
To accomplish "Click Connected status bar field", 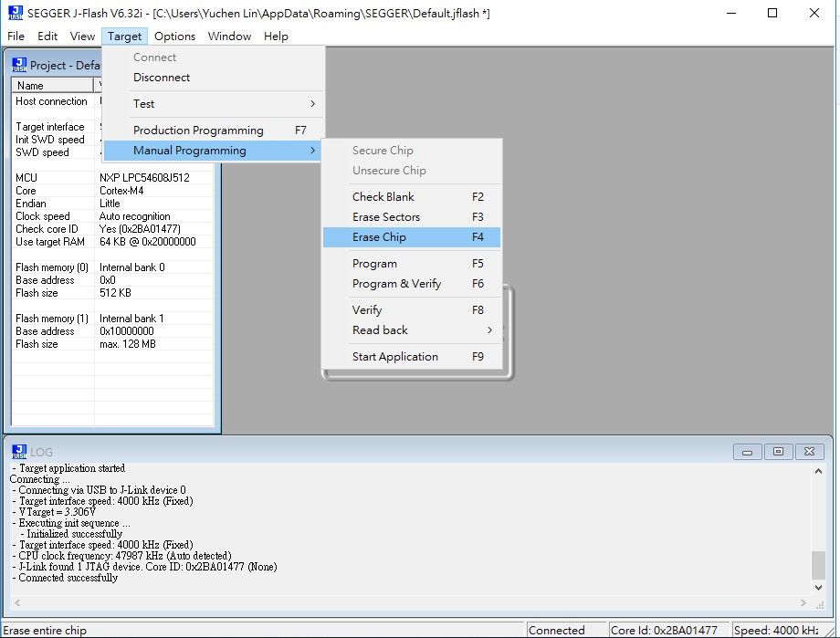I will 566,630.
